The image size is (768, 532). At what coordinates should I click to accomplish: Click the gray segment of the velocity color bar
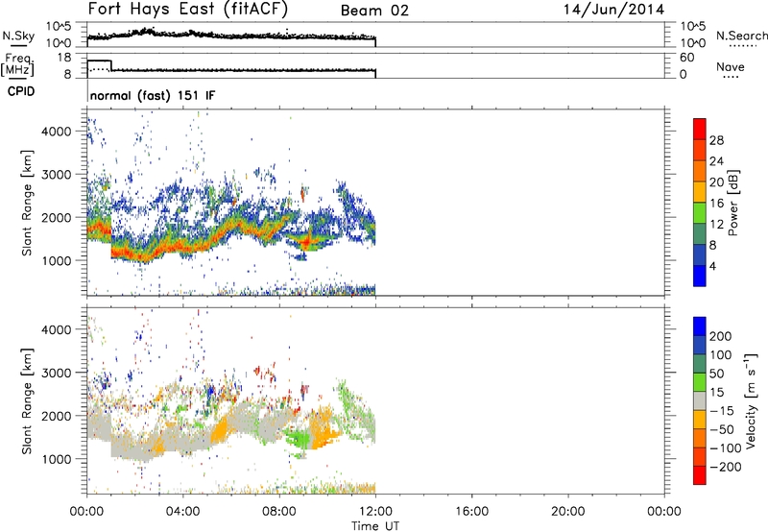[700, 400]
